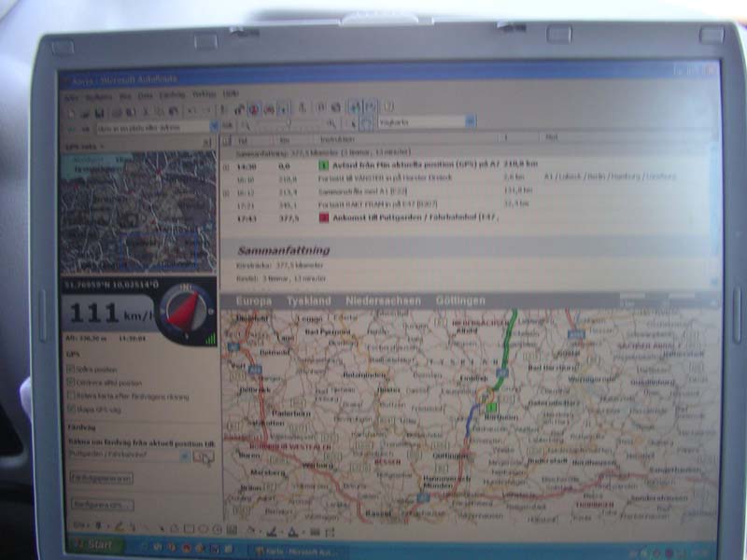Click the Cut scissors toolbar icon
Image resolution: width=747 pixels, height=560 pixels.
tap(146, 112)
